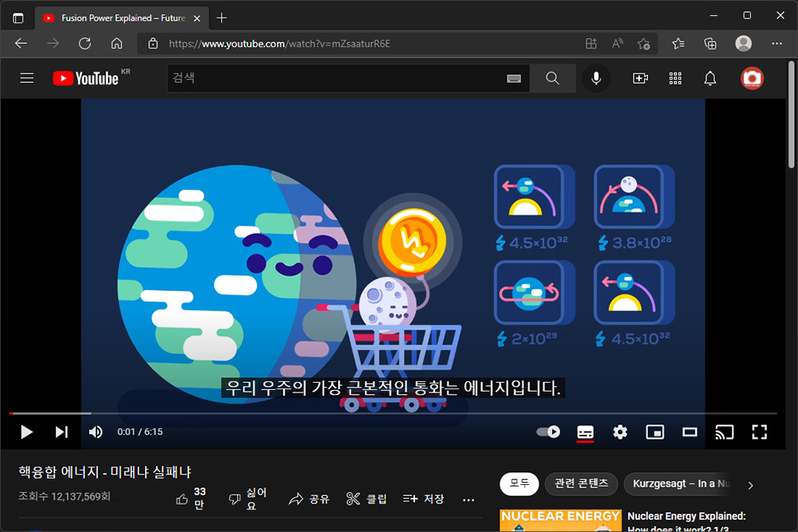The height and width of the screenshot is (532, 798).
Task: Open the favorites list
Action: click(x=678, y=44)
